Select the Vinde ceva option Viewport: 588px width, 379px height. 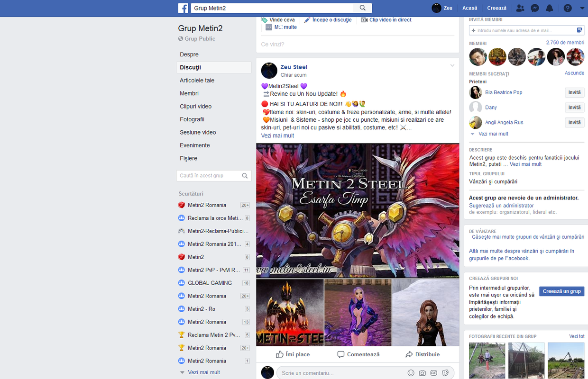[278, 20]
